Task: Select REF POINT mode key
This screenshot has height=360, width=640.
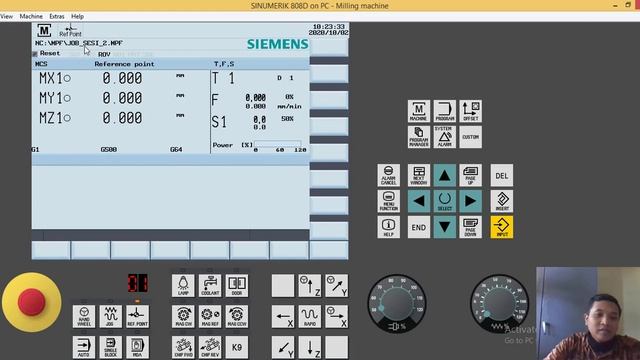Action: 138,316
